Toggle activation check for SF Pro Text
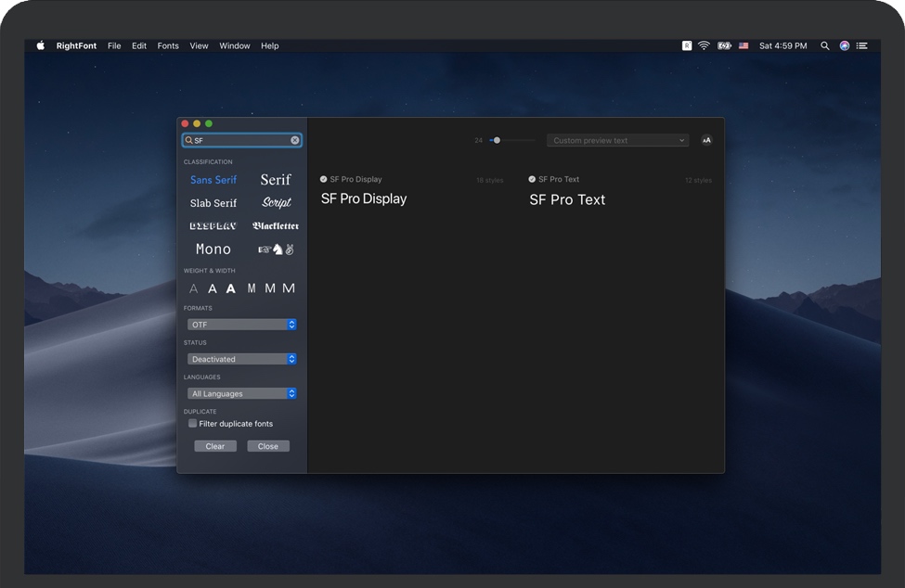 (x=532, y=179)
